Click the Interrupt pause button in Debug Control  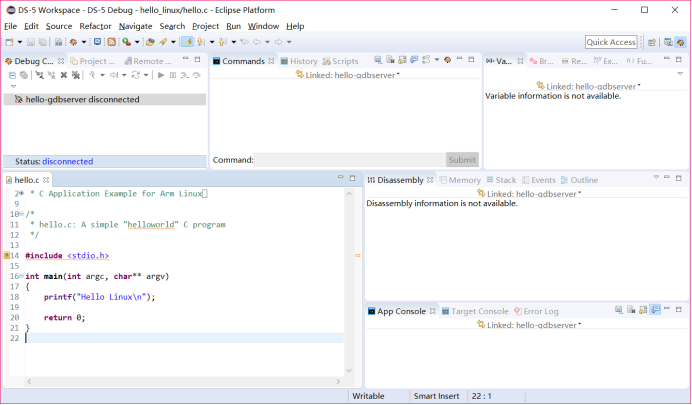pyautogui.click(x=173, y=75)
